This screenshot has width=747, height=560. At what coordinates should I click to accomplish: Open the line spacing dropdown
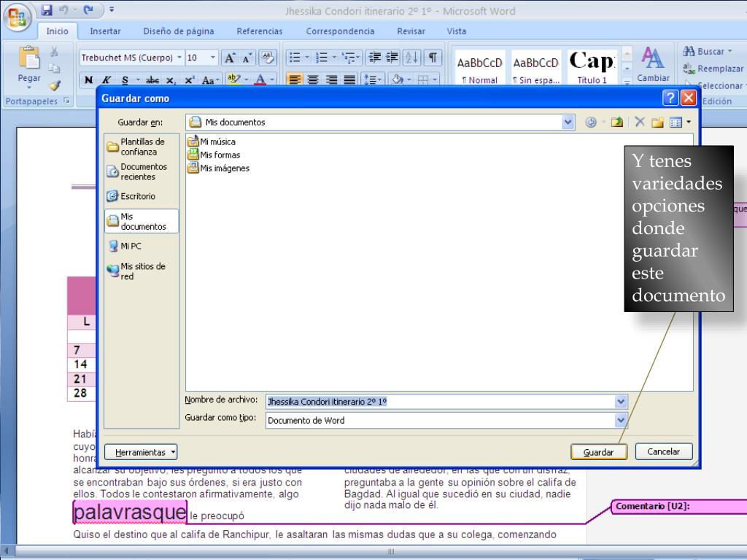pos(373,79)
